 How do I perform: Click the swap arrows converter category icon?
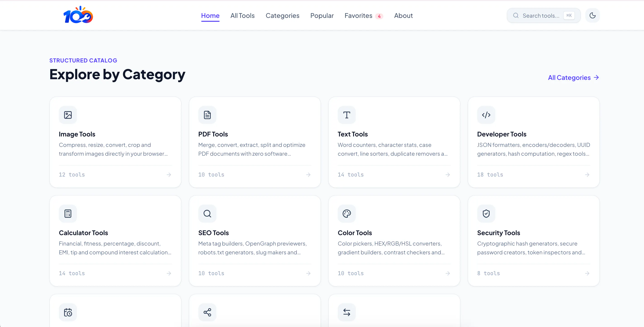347,312
